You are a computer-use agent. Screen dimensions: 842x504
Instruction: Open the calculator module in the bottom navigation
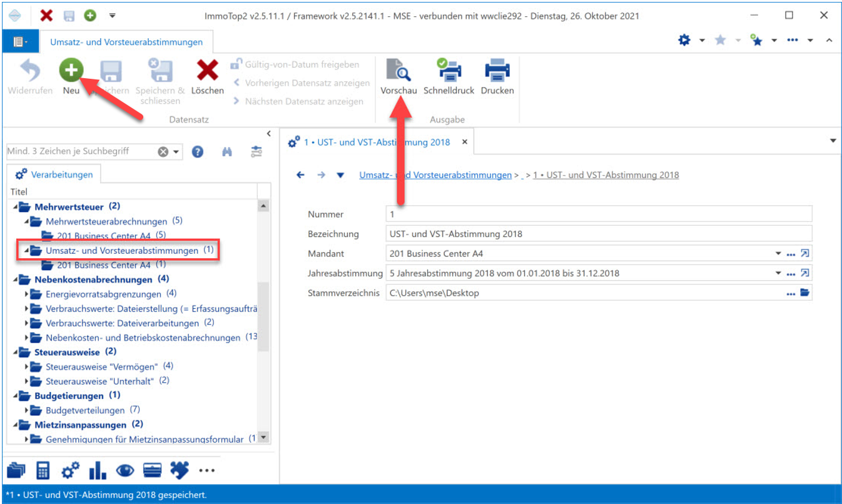pyautogui.click(x=43, y=470)
